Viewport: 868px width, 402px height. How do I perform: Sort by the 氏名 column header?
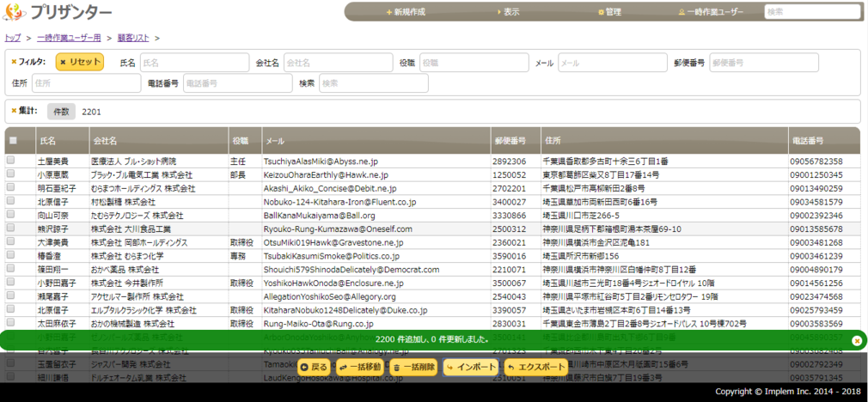click(x=63, y=141)
